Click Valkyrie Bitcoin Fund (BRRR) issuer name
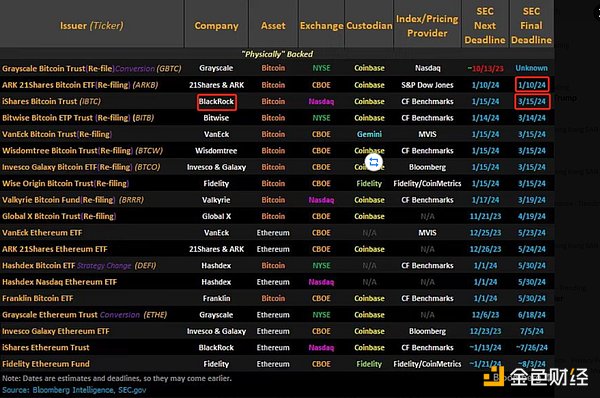600x398 pixels. pos(73,200)
